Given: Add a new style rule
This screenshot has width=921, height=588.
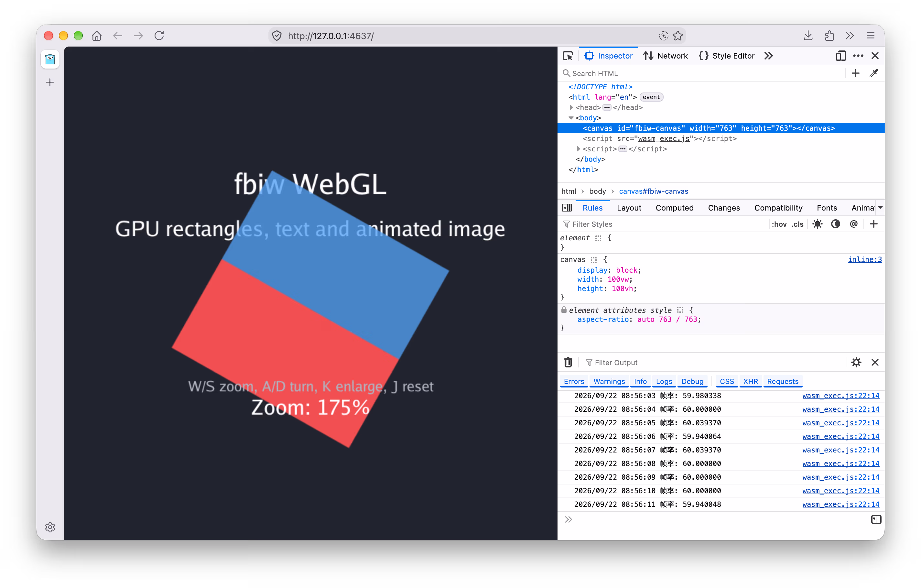Looking at the screenshot, I should [873, 224].
